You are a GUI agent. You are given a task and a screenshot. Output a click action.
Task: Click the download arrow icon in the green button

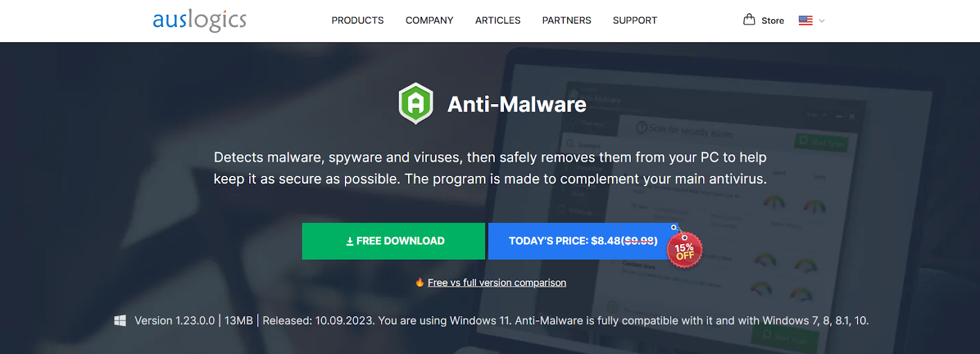350,242
